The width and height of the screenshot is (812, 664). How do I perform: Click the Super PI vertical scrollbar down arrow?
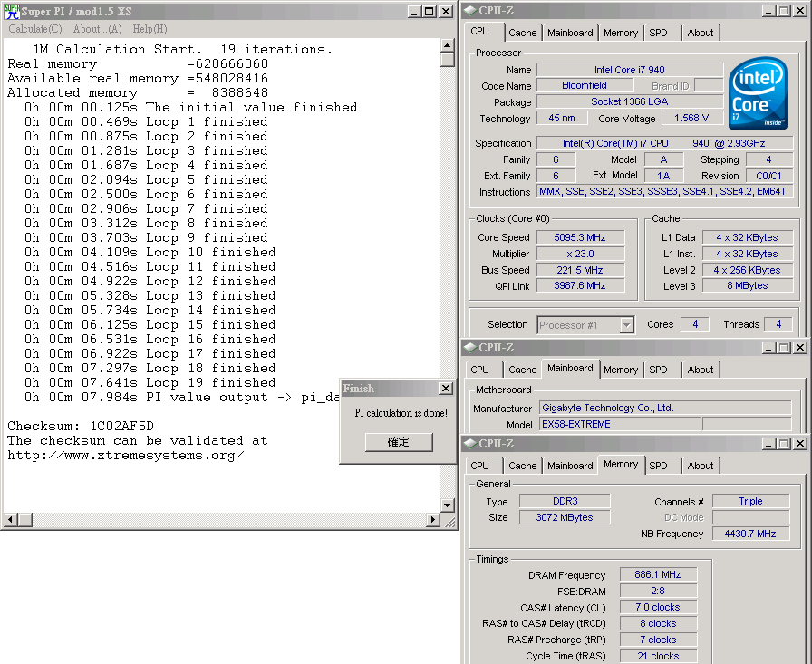(x=448, y=505)
